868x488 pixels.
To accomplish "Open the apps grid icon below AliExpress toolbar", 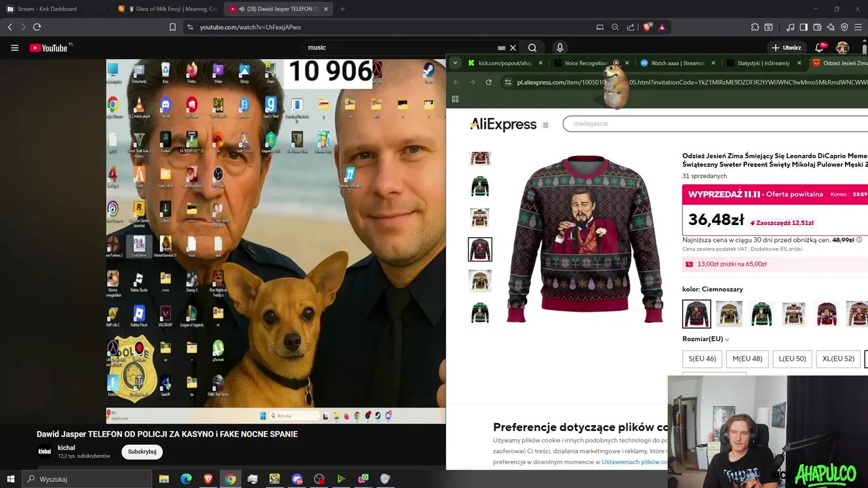I will (x=455, y=99).
